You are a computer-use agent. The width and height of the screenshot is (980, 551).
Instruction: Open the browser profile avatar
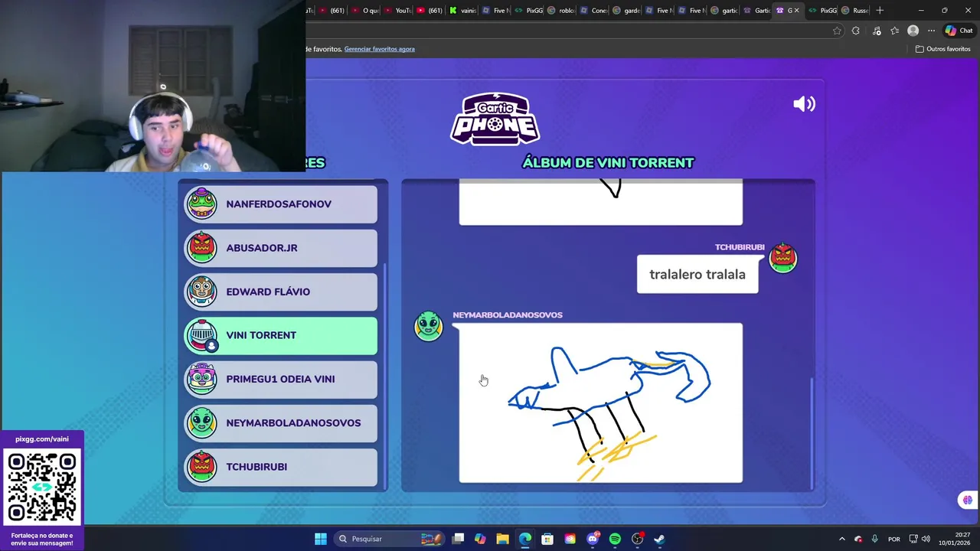[x=913, y=31]
